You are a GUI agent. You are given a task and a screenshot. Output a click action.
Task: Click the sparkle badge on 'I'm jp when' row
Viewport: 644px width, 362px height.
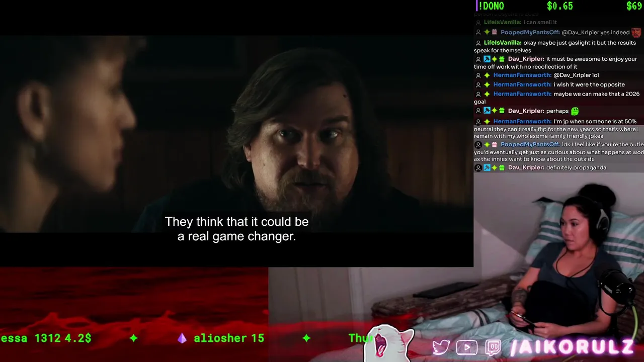487,122
